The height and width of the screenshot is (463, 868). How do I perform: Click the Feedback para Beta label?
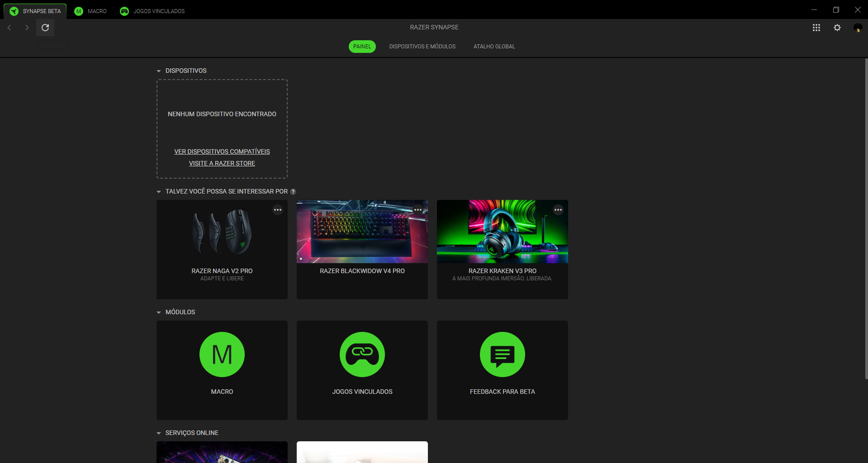(503, 392)
